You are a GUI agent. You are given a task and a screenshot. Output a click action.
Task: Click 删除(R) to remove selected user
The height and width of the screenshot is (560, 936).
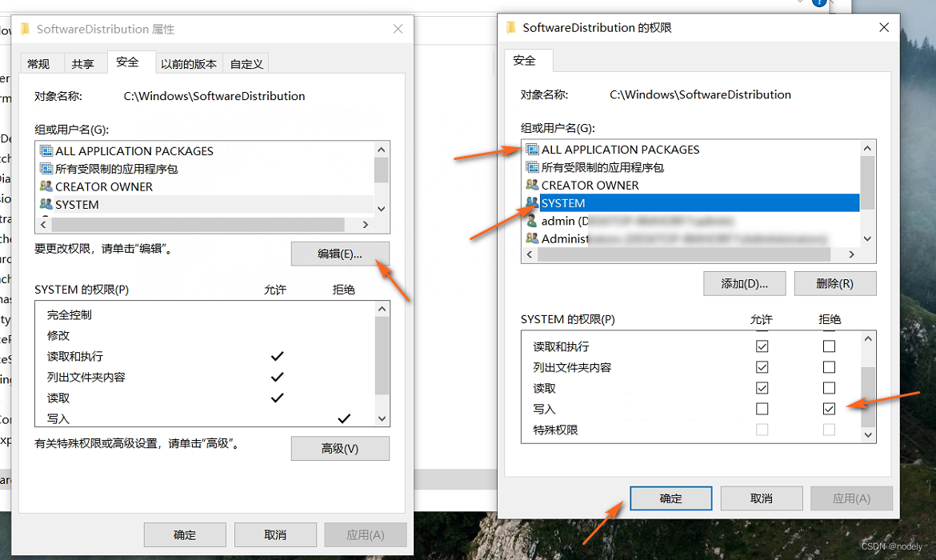tap(834, 283)
